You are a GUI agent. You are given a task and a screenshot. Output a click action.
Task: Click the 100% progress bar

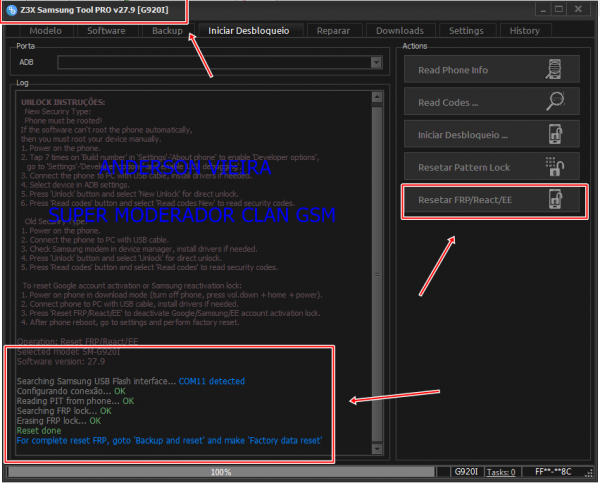pos(221,472)
